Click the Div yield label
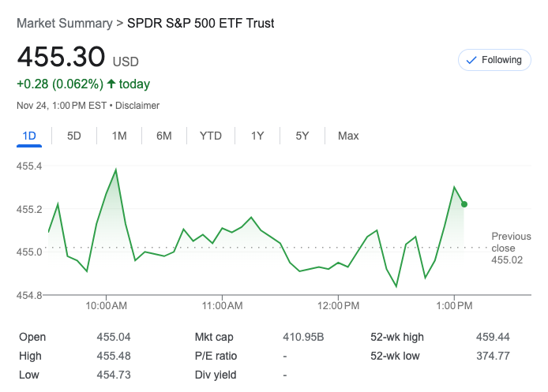This screenshot has width=548, height=392. coord(216,375)
